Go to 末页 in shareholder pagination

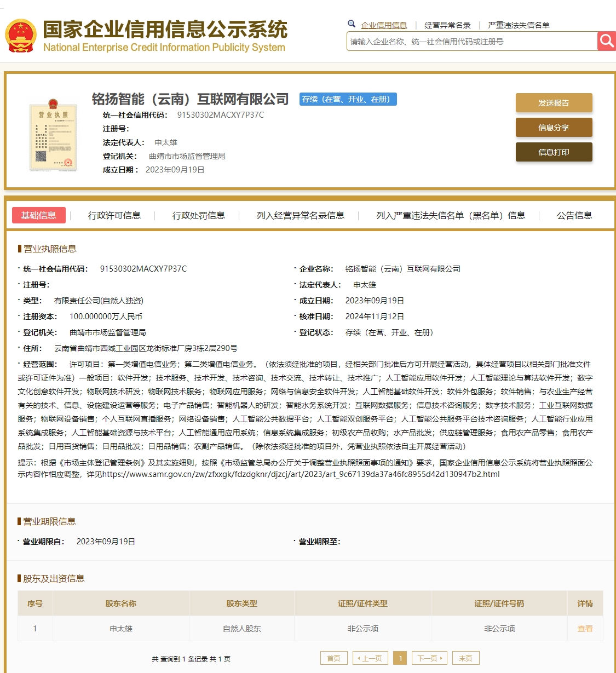(465, 658)
